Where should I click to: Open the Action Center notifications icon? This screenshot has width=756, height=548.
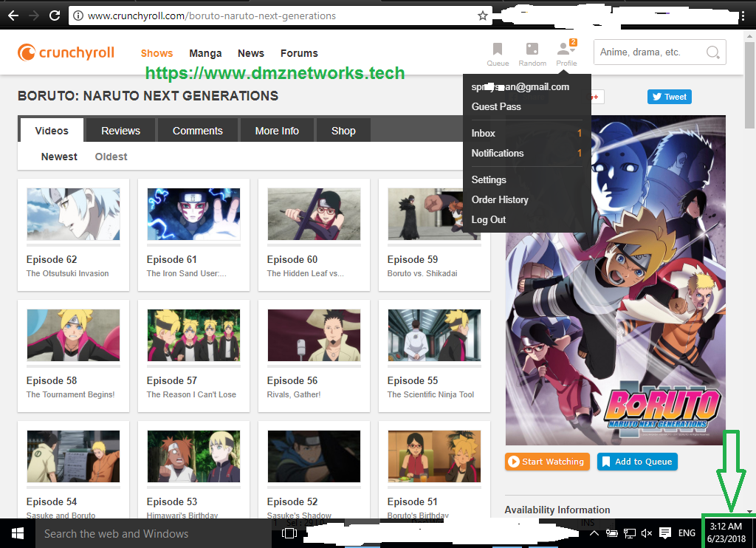665,533
